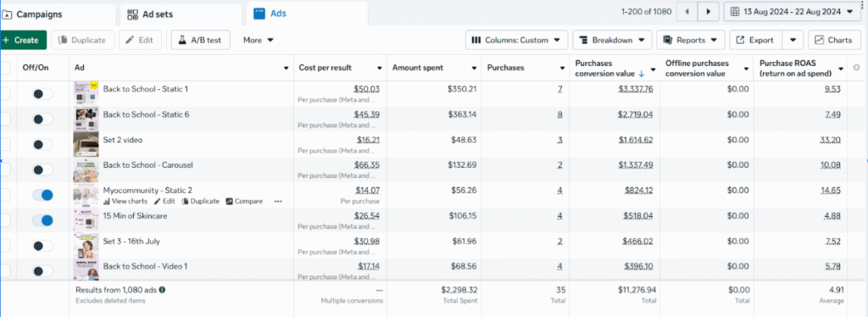Viewport: 868px width, 317px height.
Task: Open three-dot menu for Myocommunity - Static 2
Action: [x=278, y=202]
